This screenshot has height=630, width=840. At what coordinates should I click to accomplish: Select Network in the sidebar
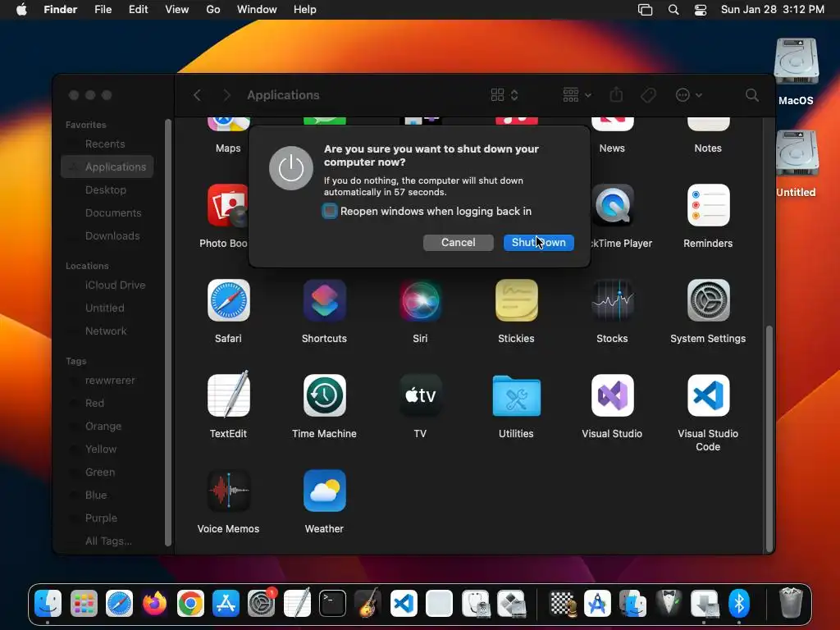point(107,331)
